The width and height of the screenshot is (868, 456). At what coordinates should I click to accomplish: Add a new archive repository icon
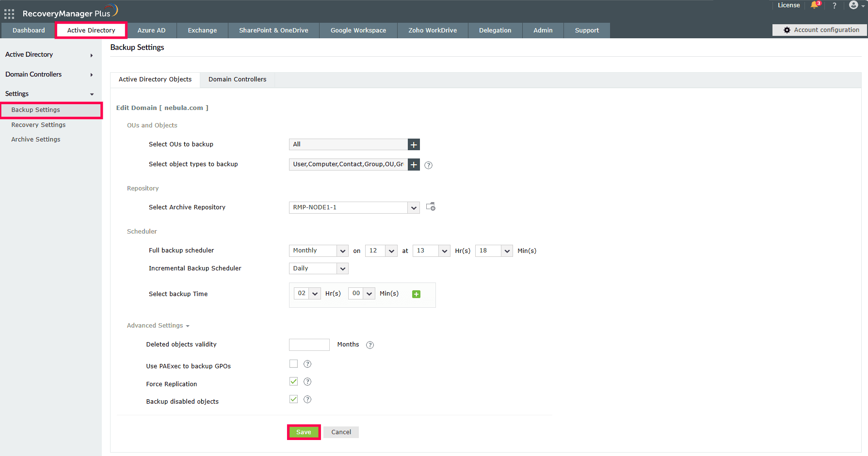tap(431, 207)
